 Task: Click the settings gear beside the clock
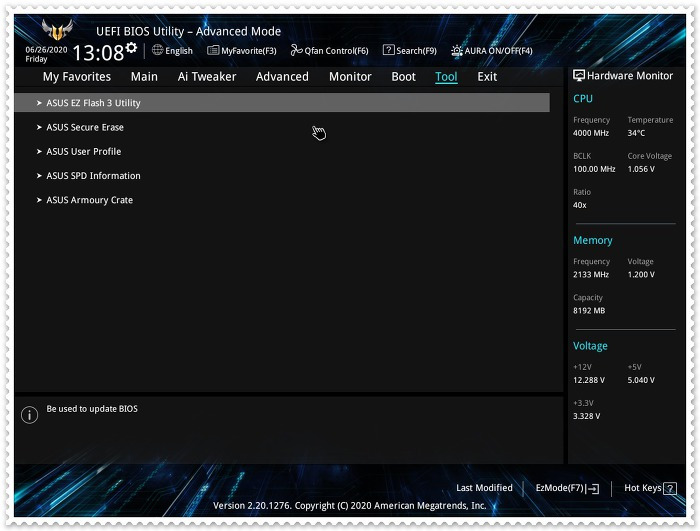[131, 47]
